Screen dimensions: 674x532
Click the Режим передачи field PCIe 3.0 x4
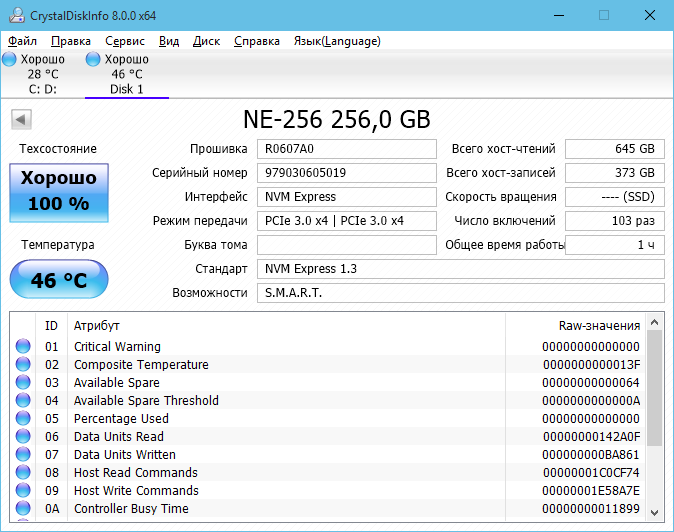(x=347, y=221)
